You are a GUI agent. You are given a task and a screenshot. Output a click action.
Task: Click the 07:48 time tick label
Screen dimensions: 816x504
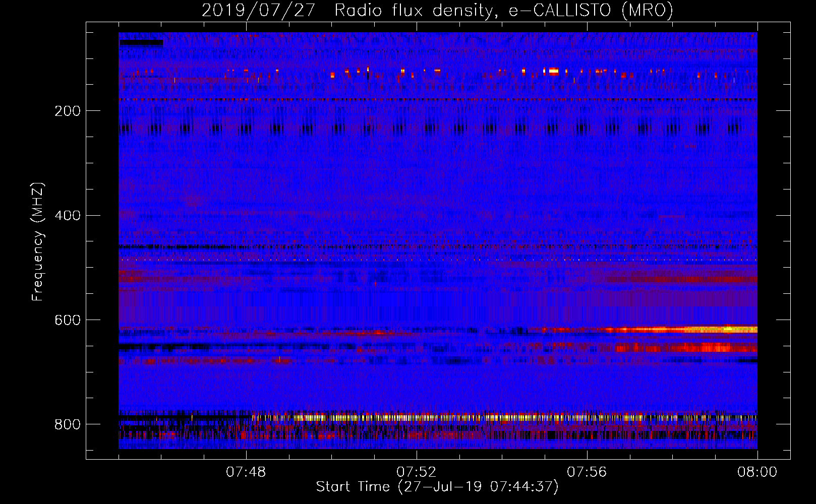point(246,472)
